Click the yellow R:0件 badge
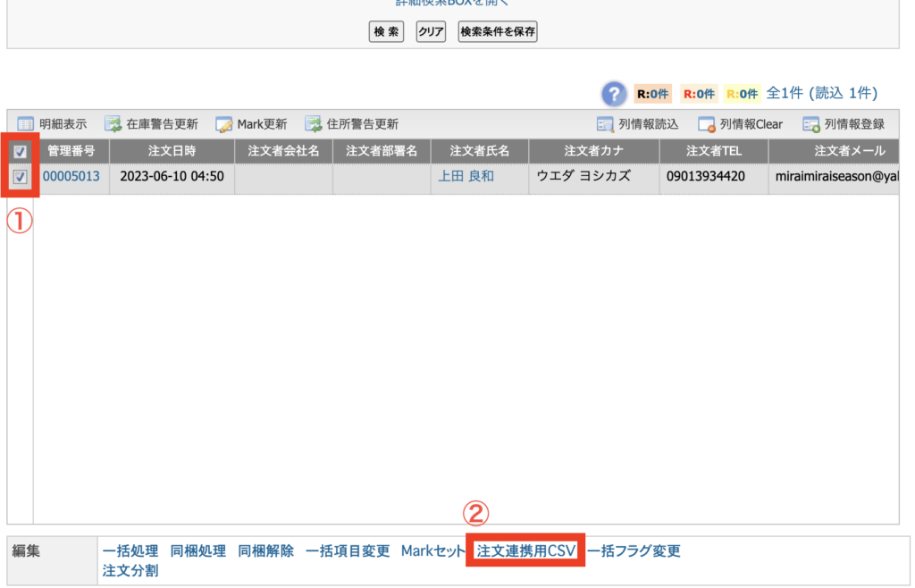The height and width of the screenshot is (588, 915). tap(742, 93)
